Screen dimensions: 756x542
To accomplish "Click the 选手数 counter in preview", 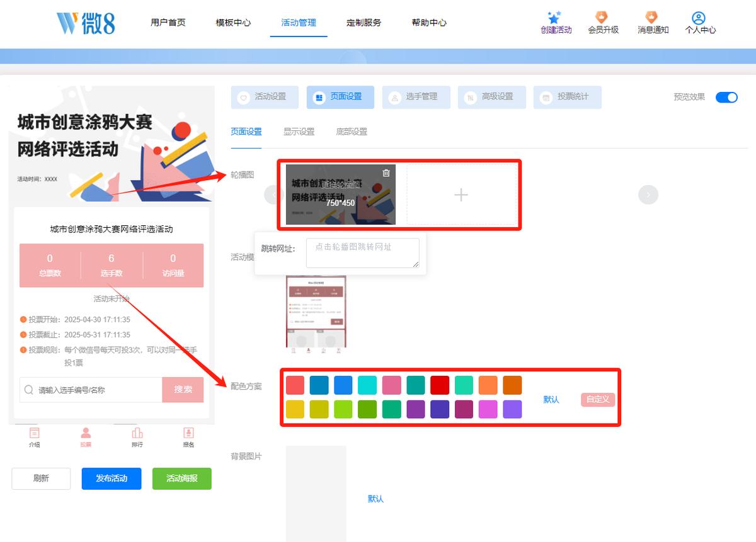I will click(112, 265).
